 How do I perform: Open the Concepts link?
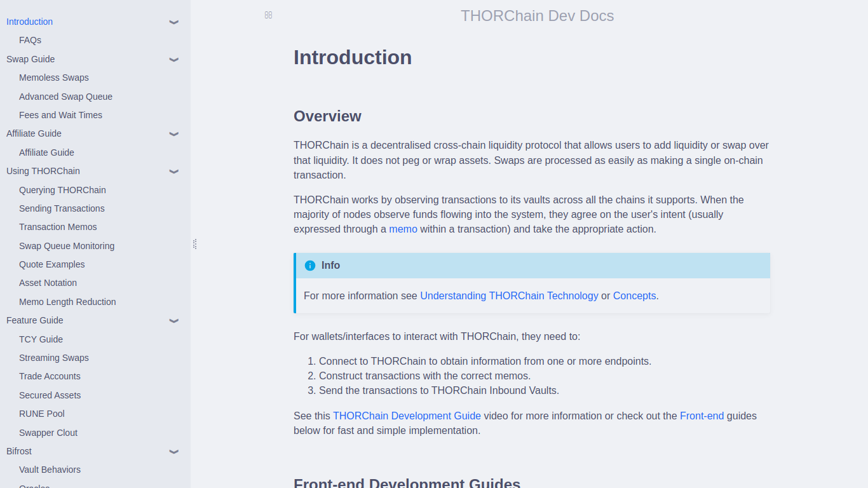[634, 295]
